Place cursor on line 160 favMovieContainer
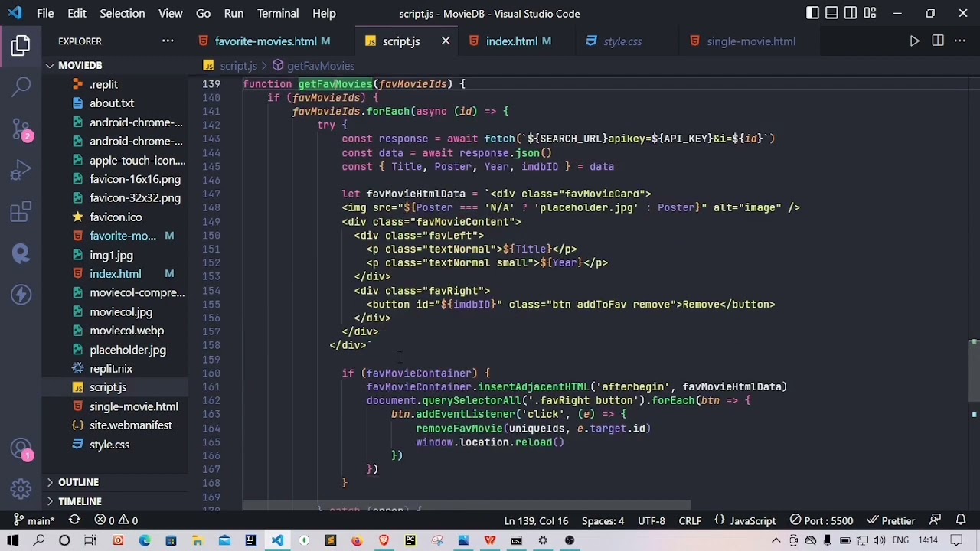The width and height of the screenshot is (980, 551). pos(418,373)
